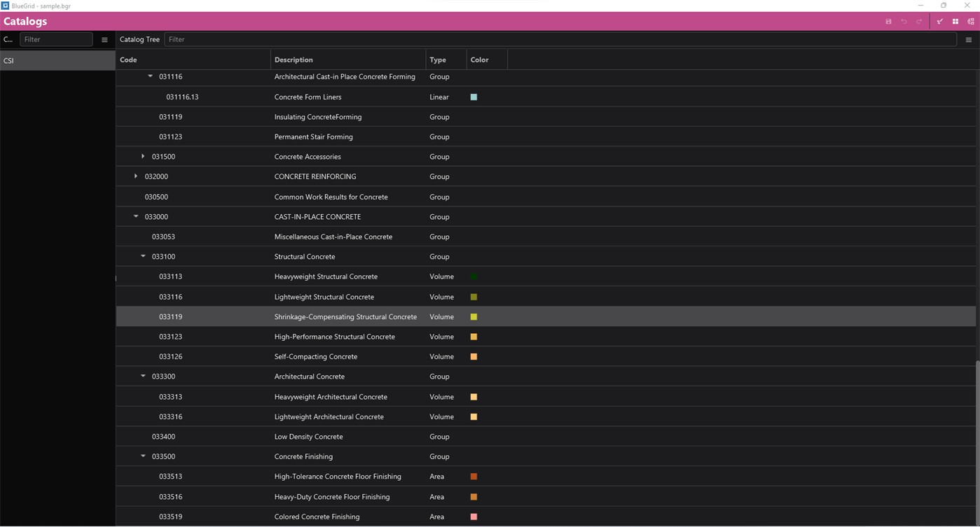Save the BlueGrid file

pyautogui.click(x=889, y=21)
